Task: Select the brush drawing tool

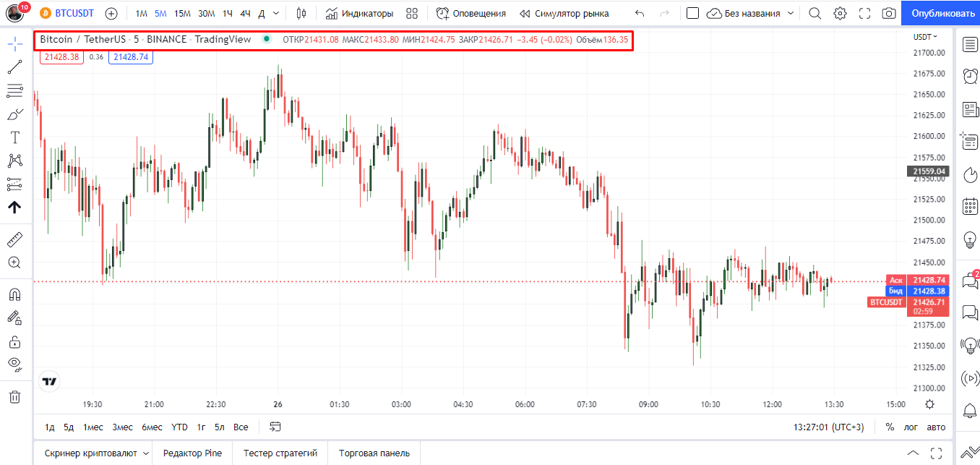Action: pyautogui.click(x=14, y=114)
